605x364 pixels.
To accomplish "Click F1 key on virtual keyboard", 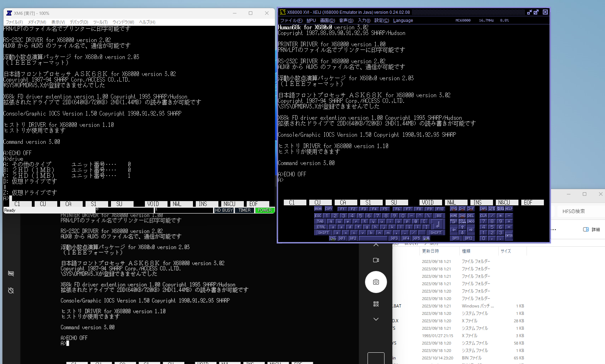I will 342,209.
